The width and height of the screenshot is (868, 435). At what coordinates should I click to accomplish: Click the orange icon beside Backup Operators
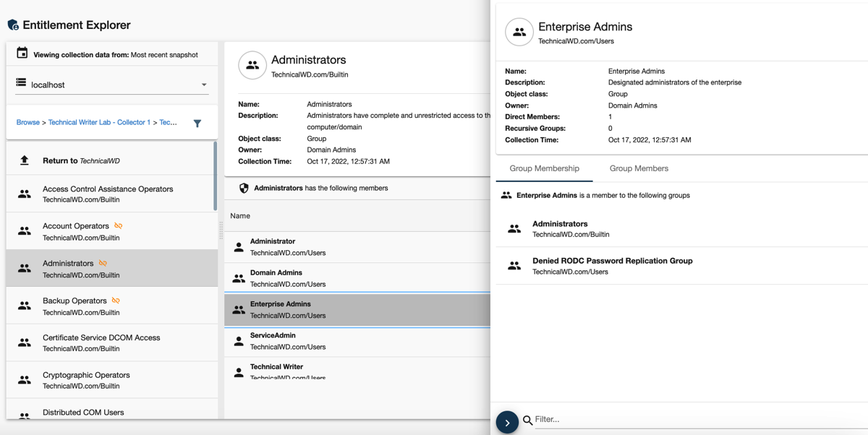point(116,301)
